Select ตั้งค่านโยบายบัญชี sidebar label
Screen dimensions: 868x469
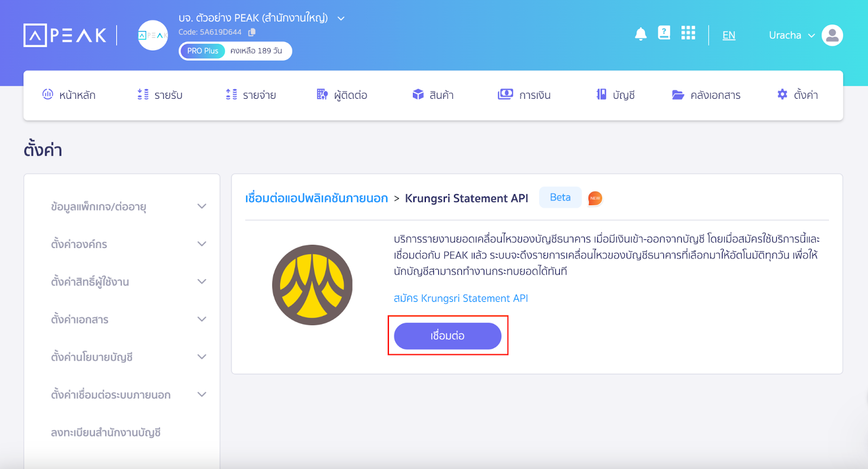[x=92, y=357]
